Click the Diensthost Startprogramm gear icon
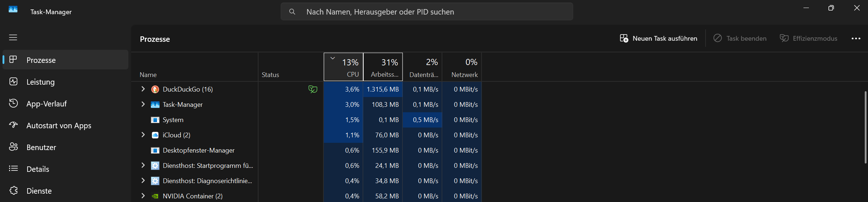Screen dimensions: 868x202 click(x=155, y=166)
